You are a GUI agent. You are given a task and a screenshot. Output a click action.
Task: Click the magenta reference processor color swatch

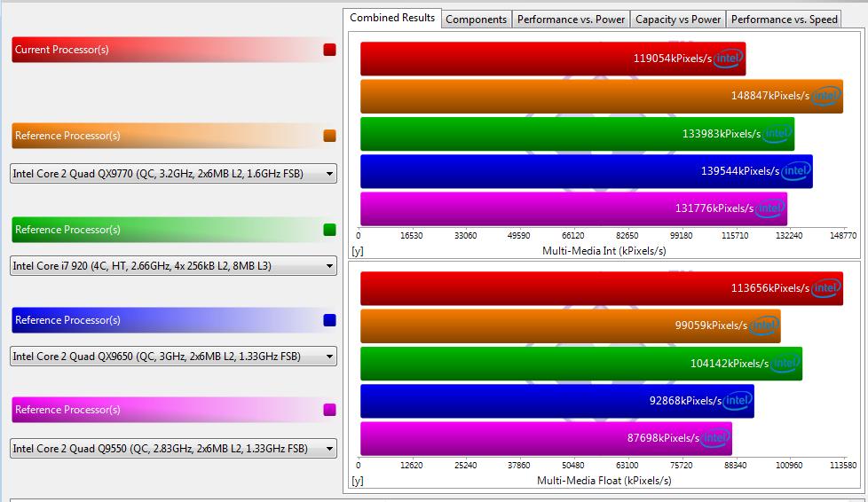click(x=330, y=410)
